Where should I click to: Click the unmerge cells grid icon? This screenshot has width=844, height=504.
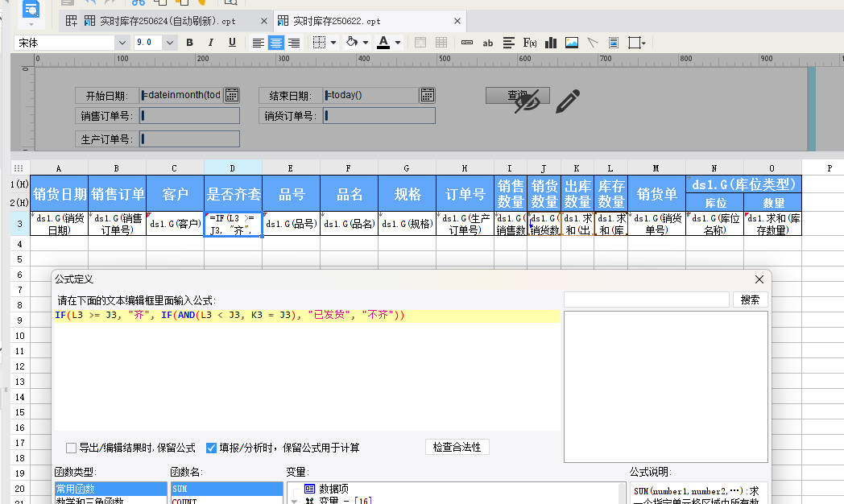click(x=441, y=43)
